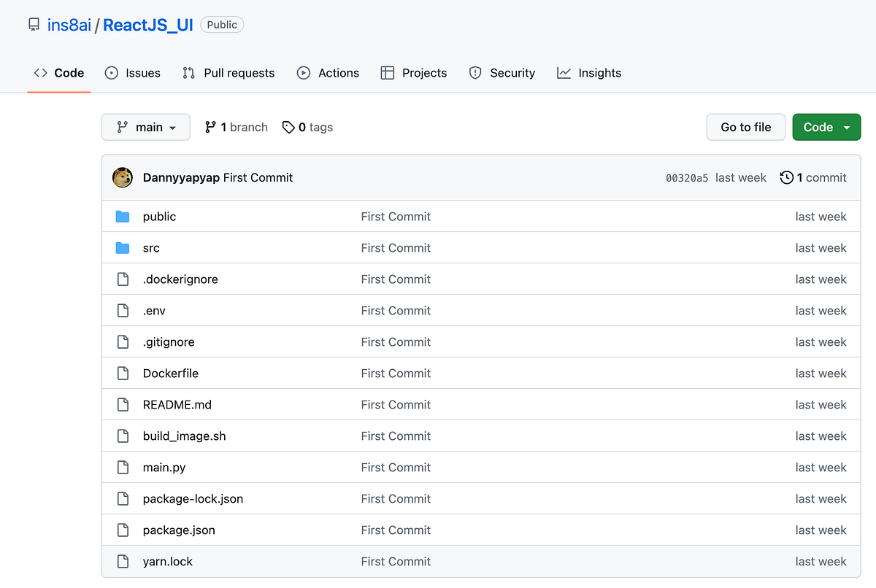876x588 pixels.
Task: Click the Actions play icon
Action: coord(302,72)
